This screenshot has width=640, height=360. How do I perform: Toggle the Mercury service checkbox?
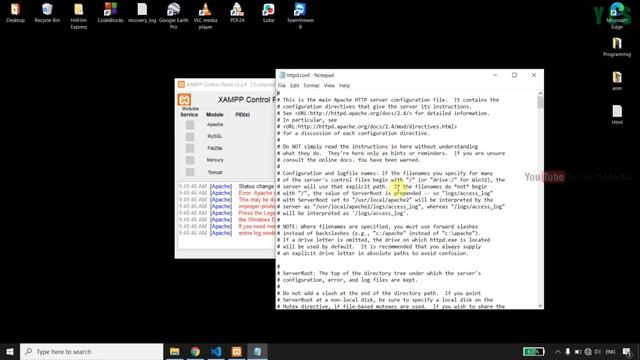[x=190, y=160]
